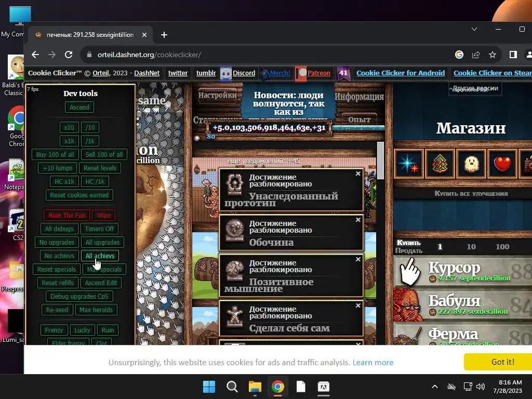This screenshot has width=532, height=399.
Task: Set purchase amount to 1
Action: 440,247
